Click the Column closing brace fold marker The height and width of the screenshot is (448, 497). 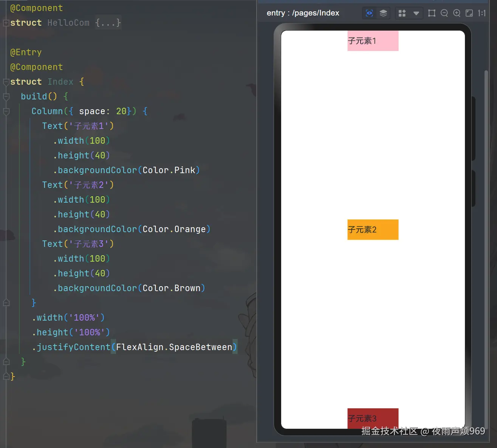(x=6, y=303)
